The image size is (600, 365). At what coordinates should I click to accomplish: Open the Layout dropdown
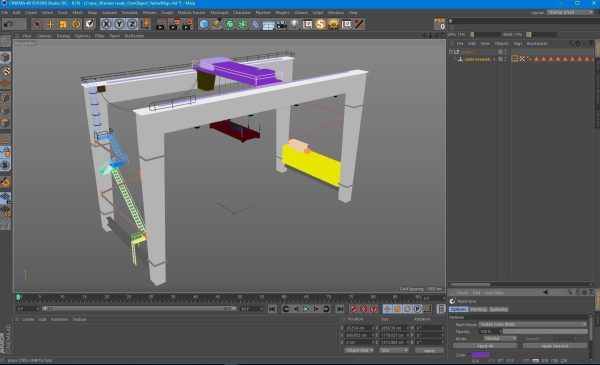570,12
